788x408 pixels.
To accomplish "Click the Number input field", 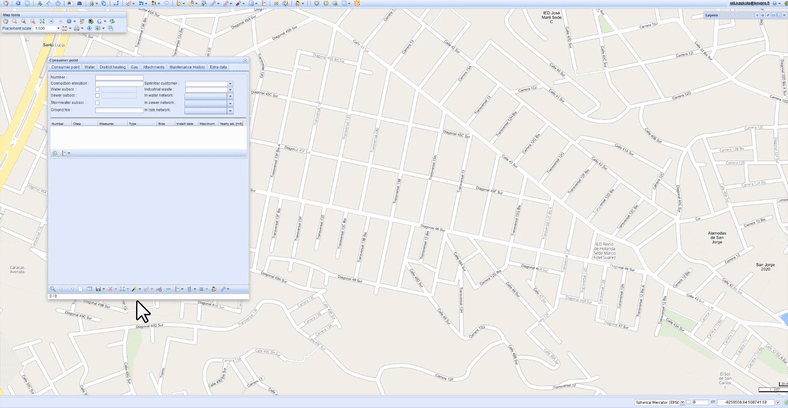I will click(x=119, y=77).
